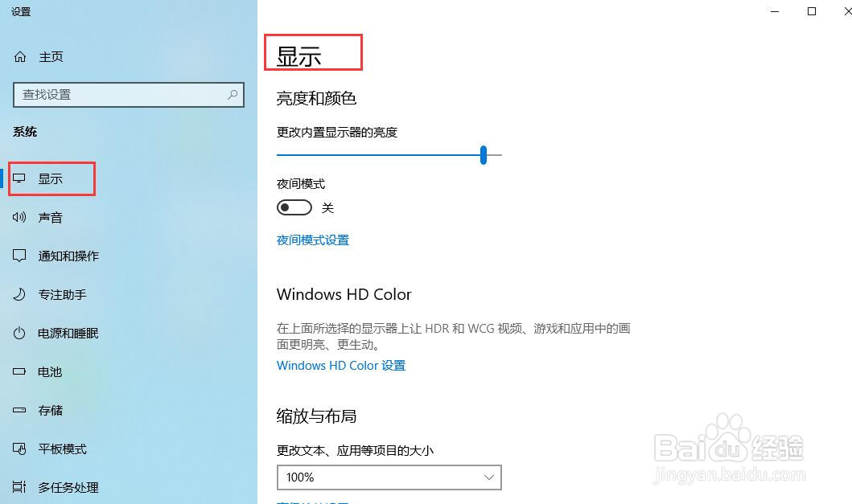852x504 pixels.
Task: Click the Notifications speech bubble icon
Action: (x=19, y=256)
